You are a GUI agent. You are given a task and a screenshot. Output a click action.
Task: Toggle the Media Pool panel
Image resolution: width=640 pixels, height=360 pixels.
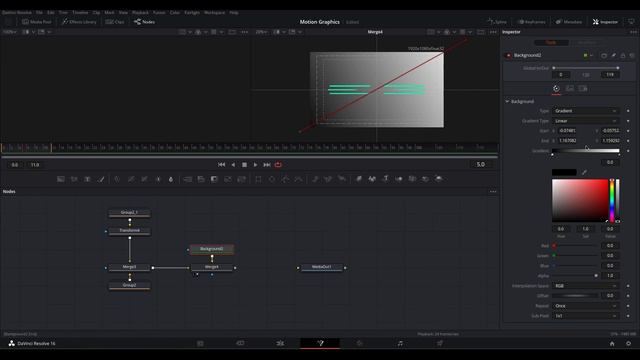pyautogui.click(x=37, y=22)
